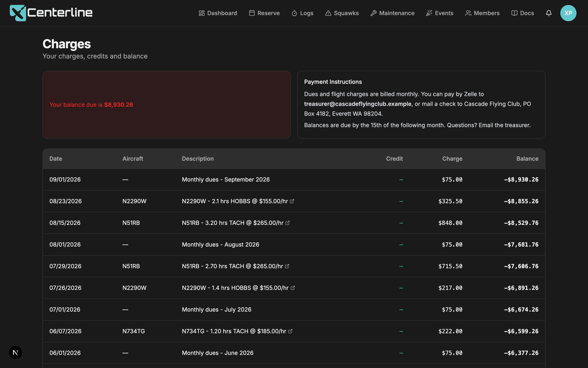588x368 pixels.
Task: Go to the Reserve page
Action: coord(264,13)
